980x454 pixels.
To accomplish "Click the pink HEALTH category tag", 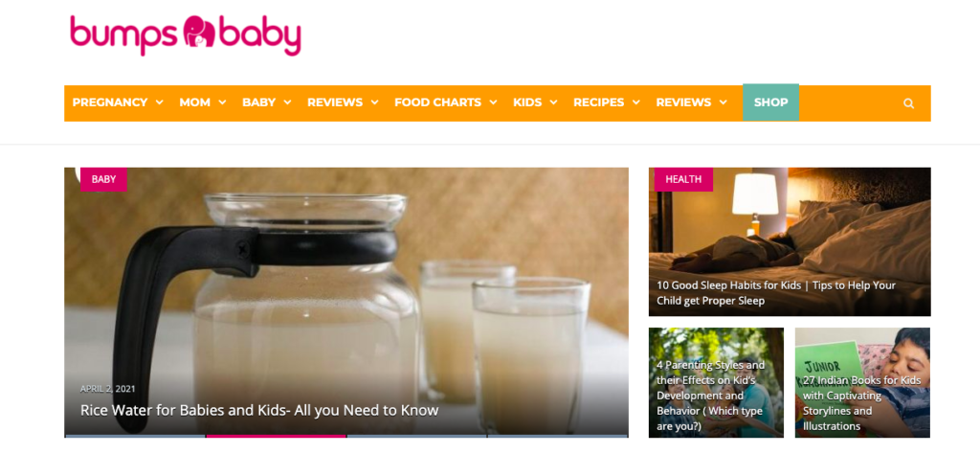I will (683, 179).
